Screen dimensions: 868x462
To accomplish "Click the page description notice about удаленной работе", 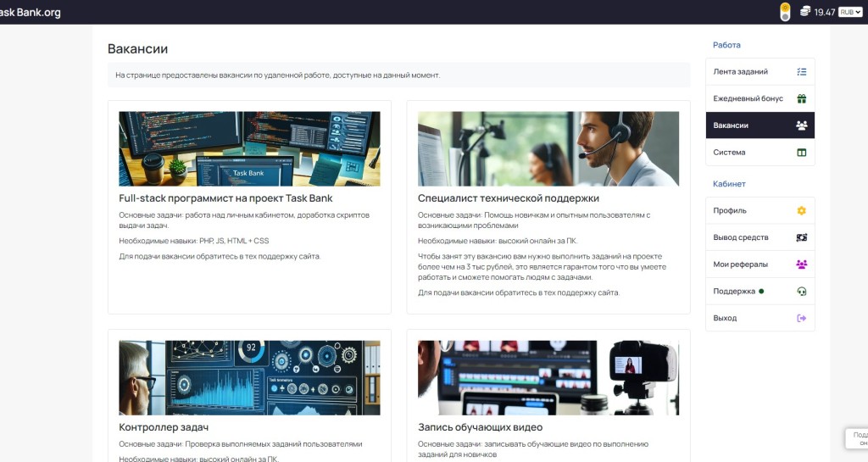I will coord(398,75).
